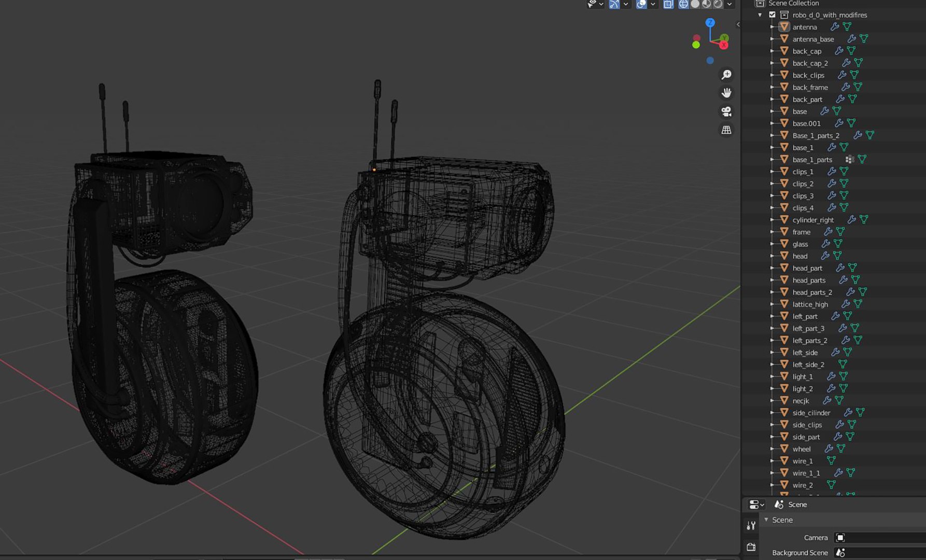Viewport: 926px width, 560px height.
Task: Click the mesh data icon for lattice_high
Action: (858, 304)
